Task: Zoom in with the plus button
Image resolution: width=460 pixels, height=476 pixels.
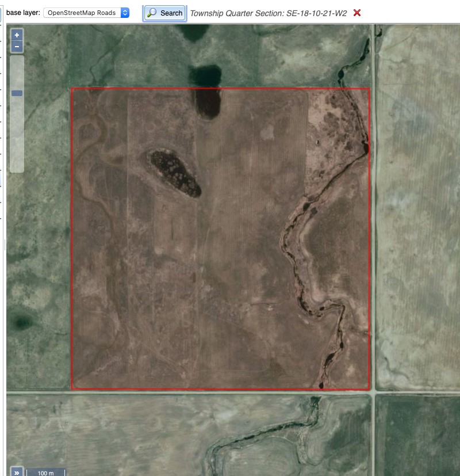Action: point(17,35)
